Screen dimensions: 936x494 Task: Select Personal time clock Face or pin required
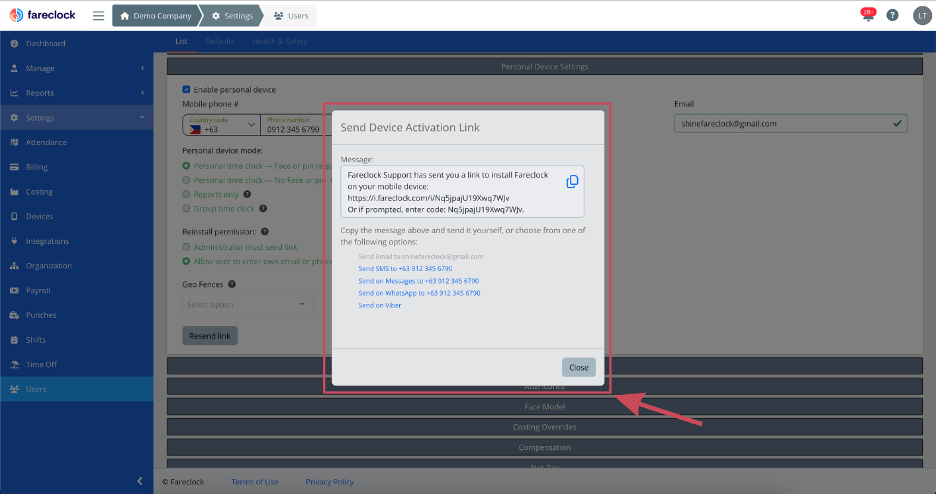click(x=186, y=166)
